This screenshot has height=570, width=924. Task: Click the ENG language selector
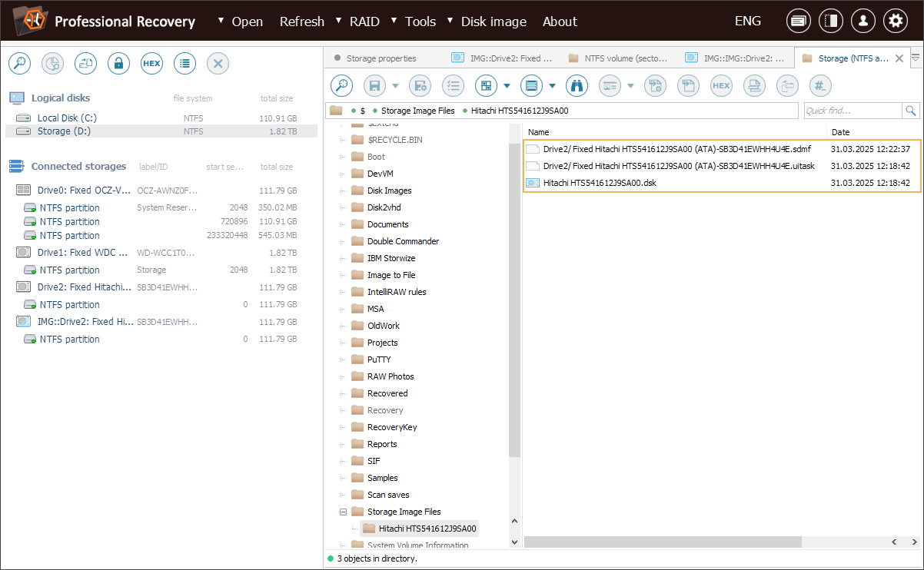(747, 22)
